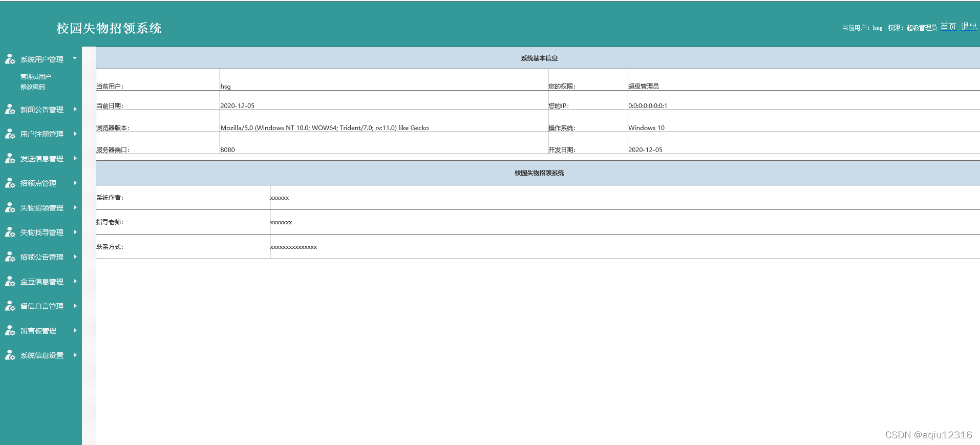Open the 留信息言管理 menu
980x445 pixels.
click(42, 306)
